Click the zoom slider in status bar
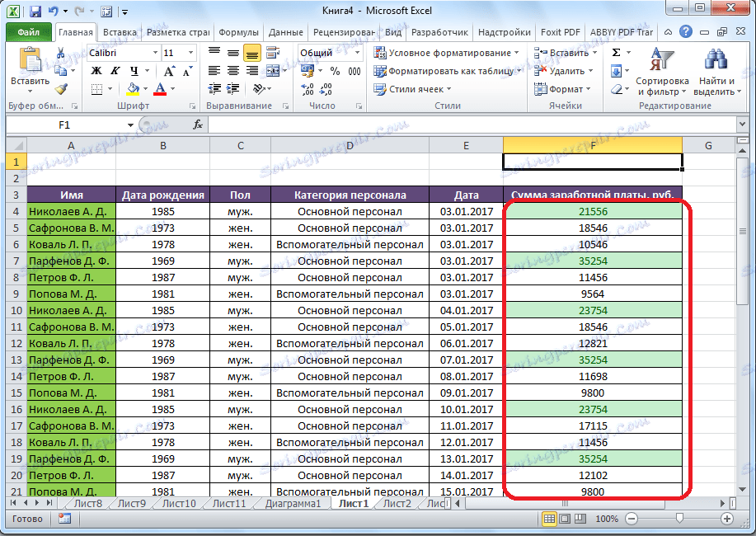Image resolution: width=756 pixels, height=536 pixels. (679, 519)
